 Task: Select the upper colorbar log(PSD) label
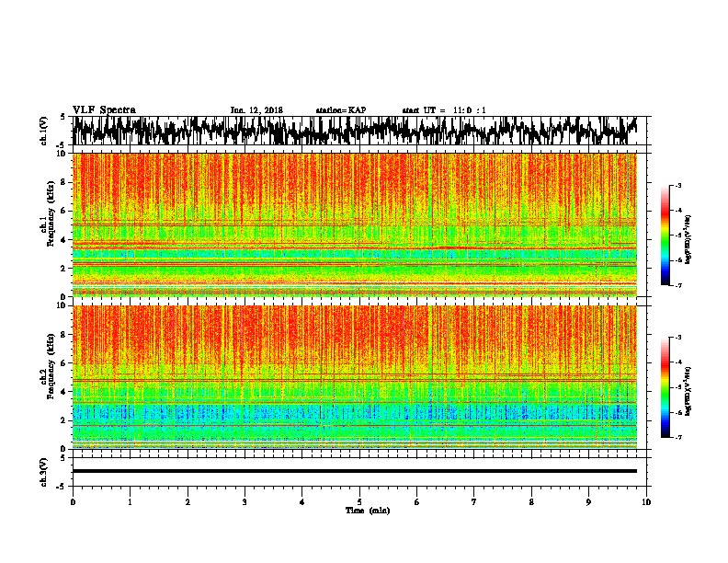(x=689, y=239)
